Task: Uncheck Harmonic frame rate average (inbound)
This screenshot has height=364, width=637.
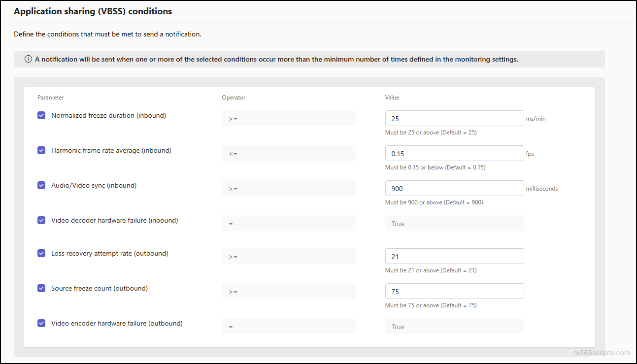Action: (41, 151)
